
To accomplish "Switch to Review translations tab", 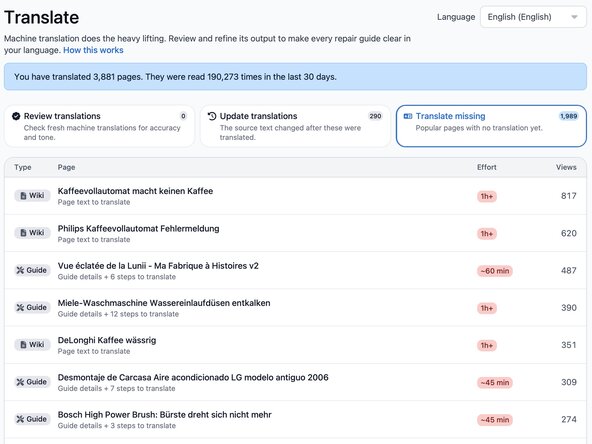I will click(x=99, y=126).
